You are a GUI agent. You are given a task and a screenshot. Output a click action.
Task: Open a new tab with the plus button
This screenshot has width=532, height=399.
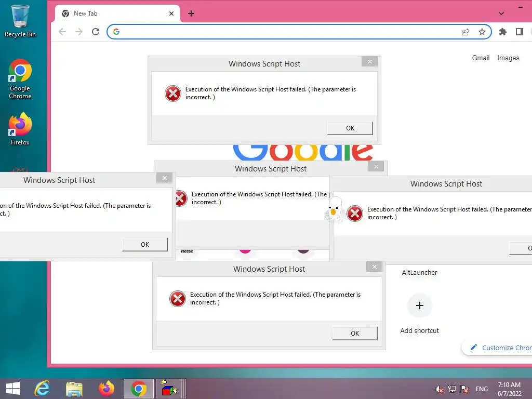point(191,14)
